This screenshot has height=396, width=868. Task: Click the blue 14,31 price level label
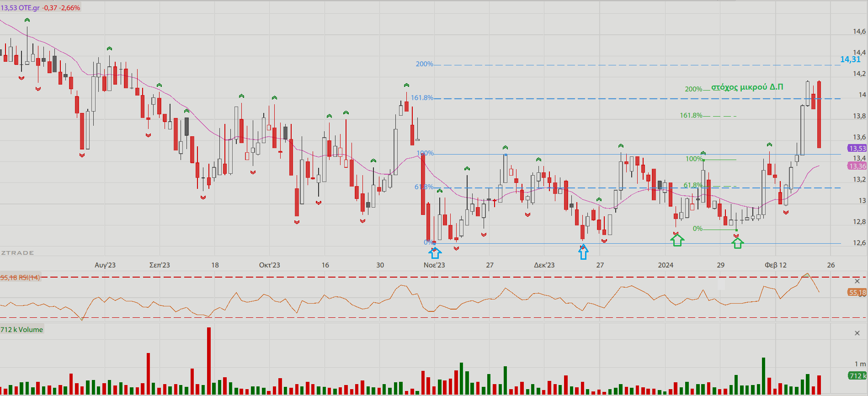[850, 59]
